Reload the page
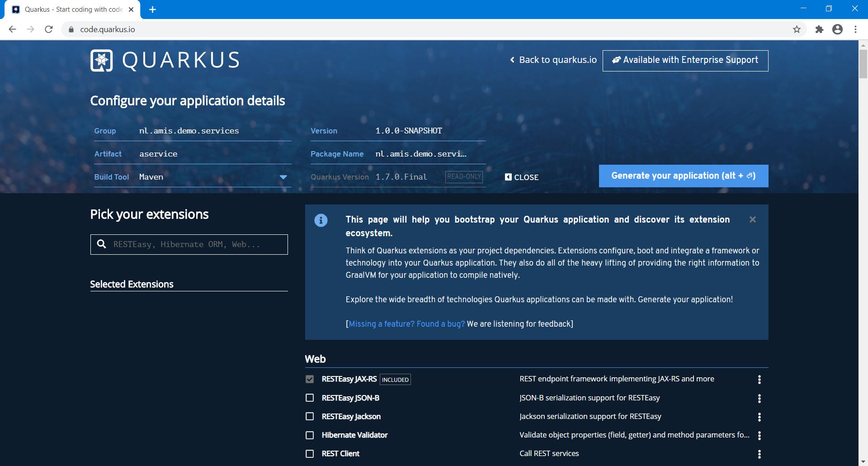Viewport: 868px width, 466px height. pyautogui.click(x=49, y=29)
